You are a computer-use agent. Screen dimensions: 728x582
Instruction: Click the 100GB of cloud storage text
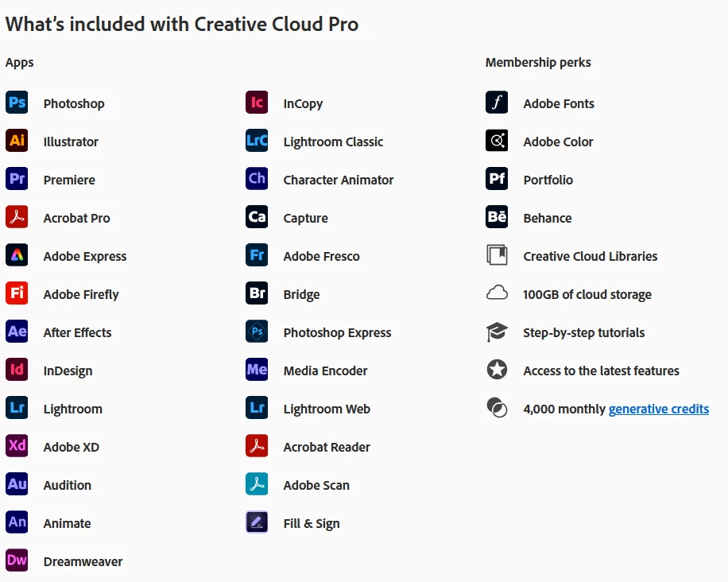587,294
